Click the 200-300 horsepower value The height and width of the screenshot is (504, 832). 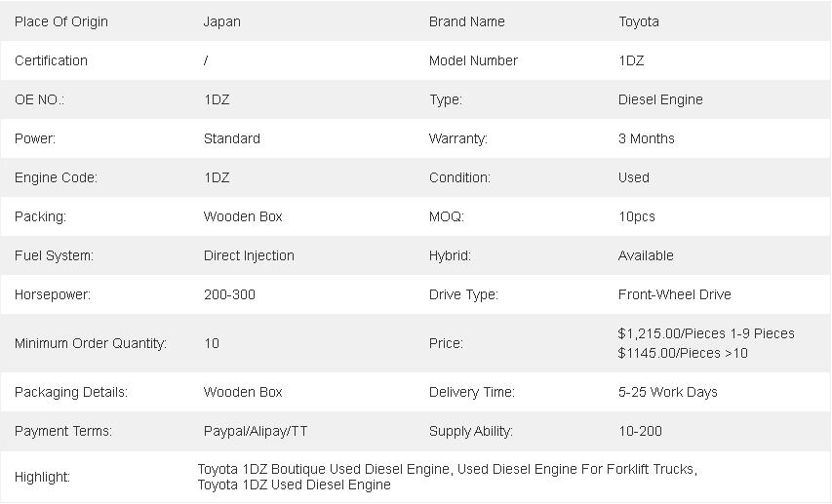(229, 294)
